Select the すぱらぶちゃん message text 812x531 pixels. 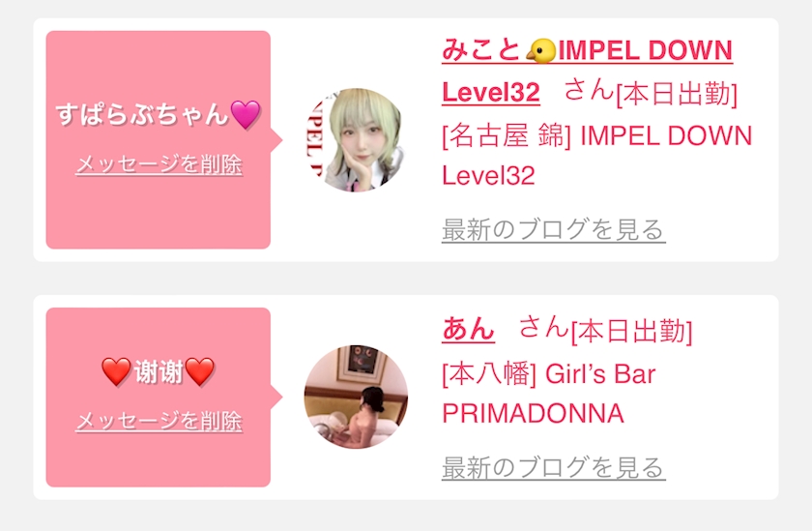click(142, 114)
